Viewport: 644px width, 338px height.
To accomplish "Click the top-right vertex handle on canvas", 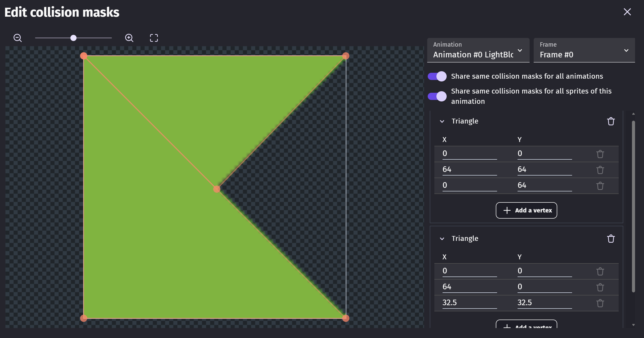I will point(346,56).
